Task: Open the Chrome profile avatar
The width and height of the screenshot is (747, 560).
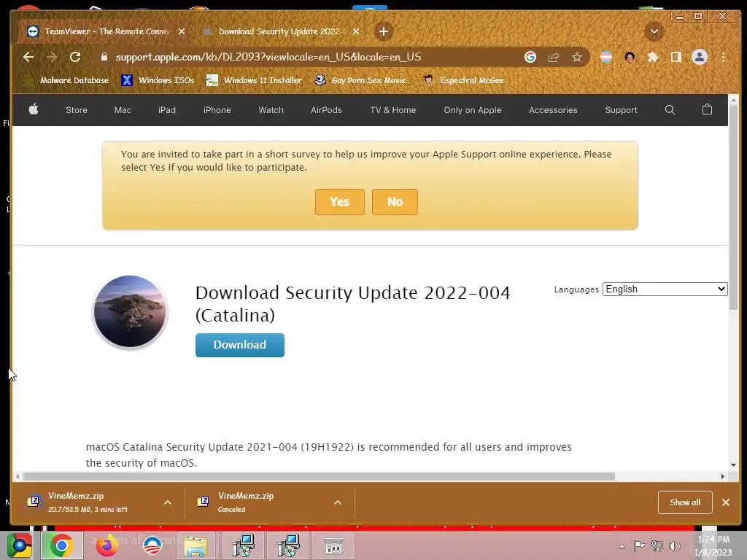Action: point(700,57)
